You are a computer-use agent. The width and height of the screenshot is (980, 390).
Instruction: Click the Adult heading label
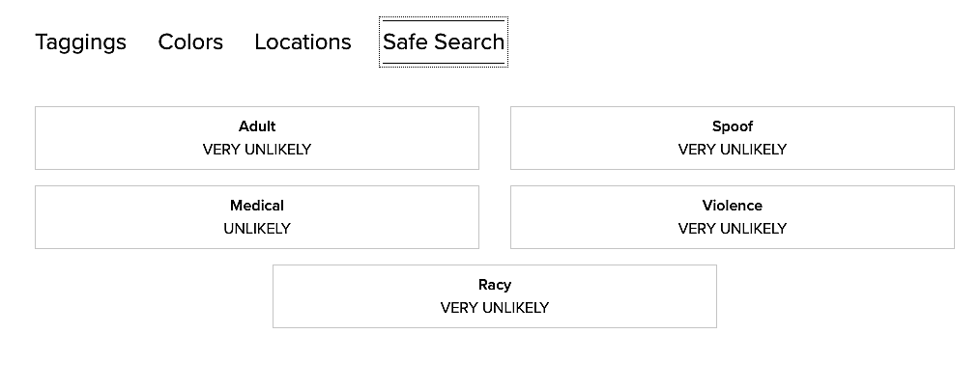coord(257,126)
